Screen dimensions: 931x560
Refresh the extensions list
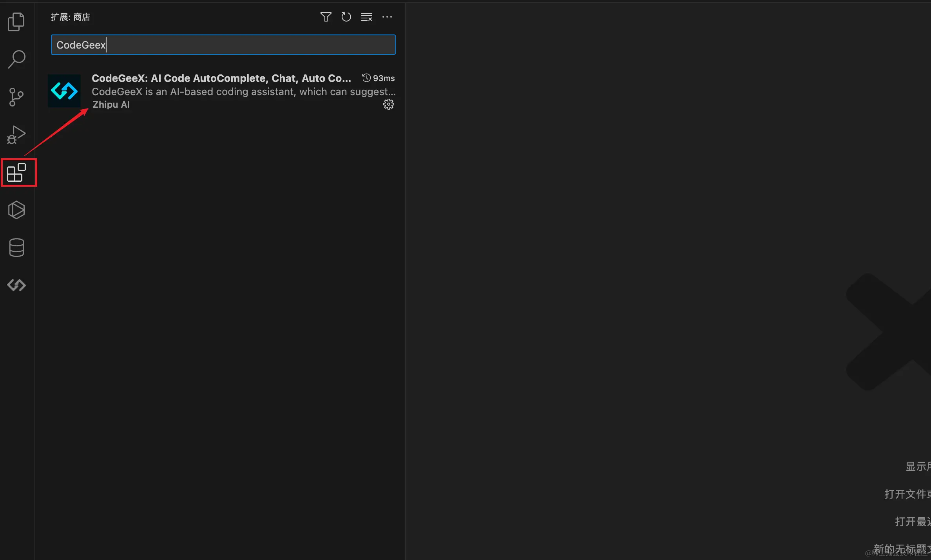tap(346, 17)
